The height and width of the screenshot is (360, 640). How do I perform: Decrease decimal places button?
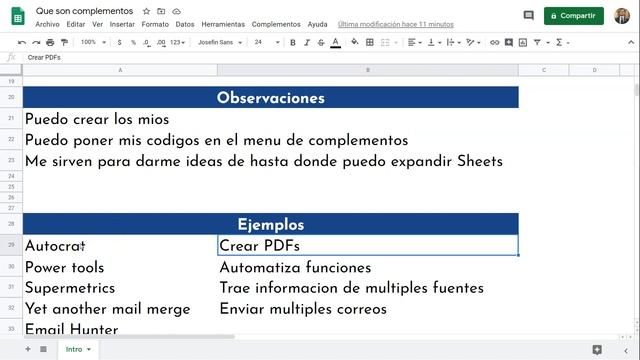(x=147, y=42)
